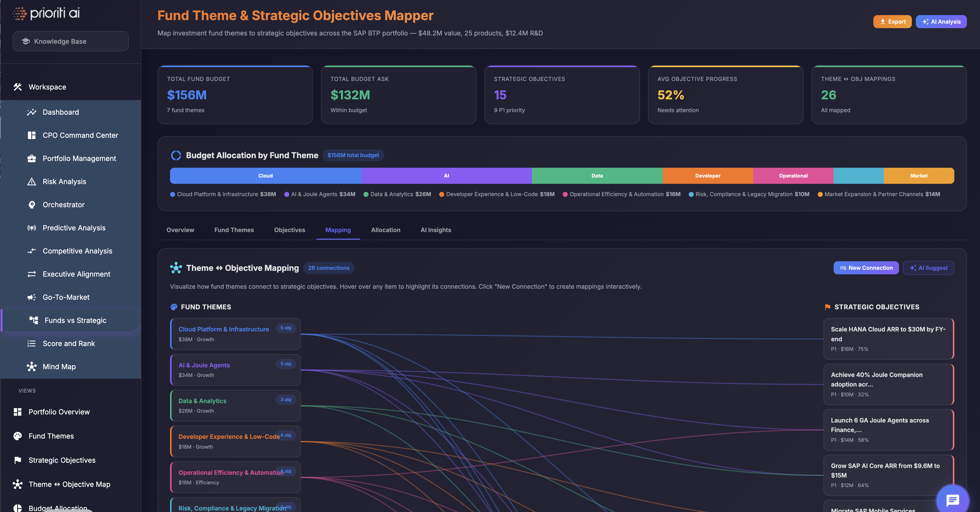Open the AI Insights tab
Image resolution: width=980 pixels, height=512 pixels.
coord(436,230)
